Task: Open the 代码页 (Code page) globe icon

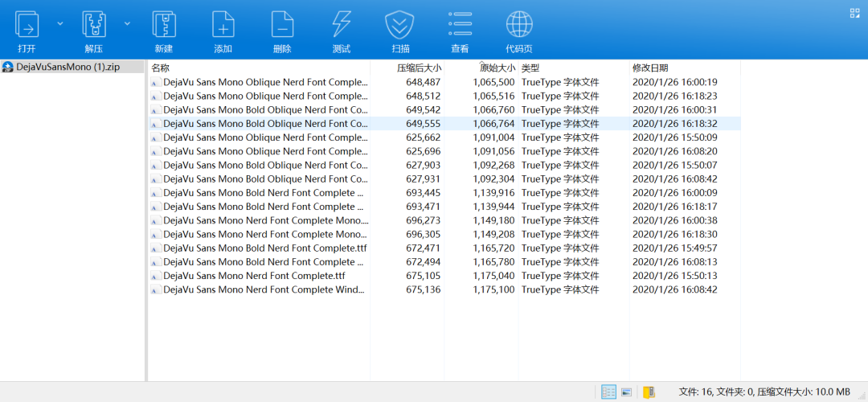Action: (x=519, y=24)
